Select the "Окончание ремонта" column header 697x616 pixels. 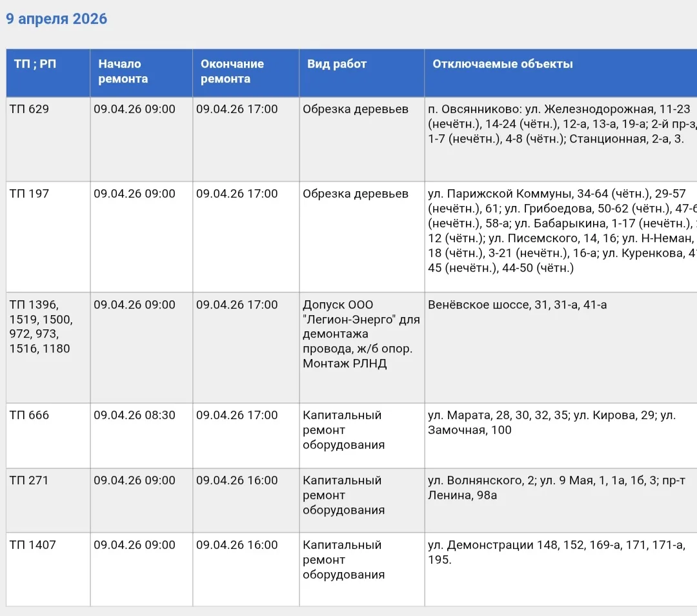click(x=232, y=72)
